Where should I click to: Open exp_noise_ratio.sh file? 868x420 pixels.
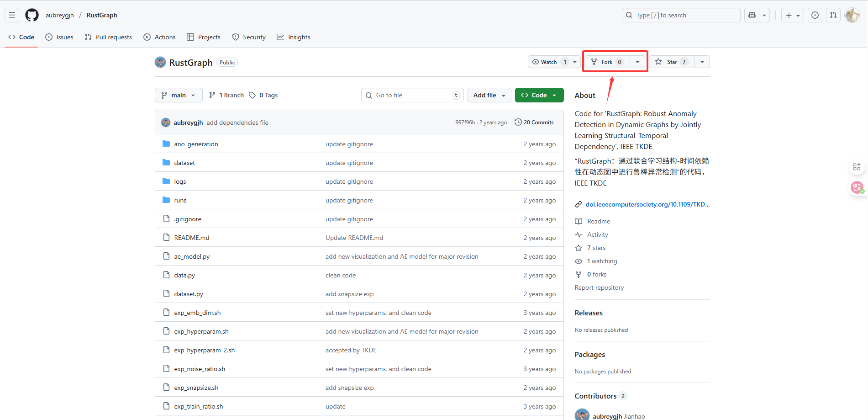pyautogui.click(x=200, y=369)
